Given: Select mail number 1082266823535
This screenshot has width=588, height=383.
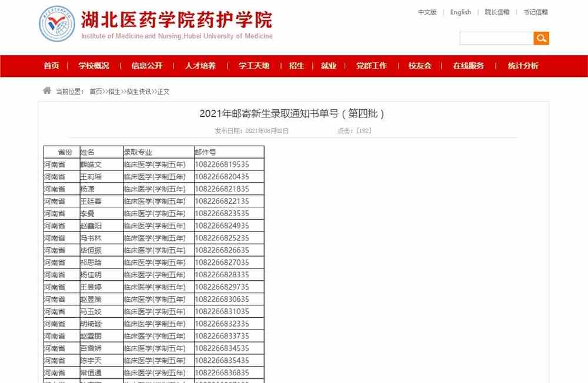Looking at the screenshot, I should [x=222, y=214].
